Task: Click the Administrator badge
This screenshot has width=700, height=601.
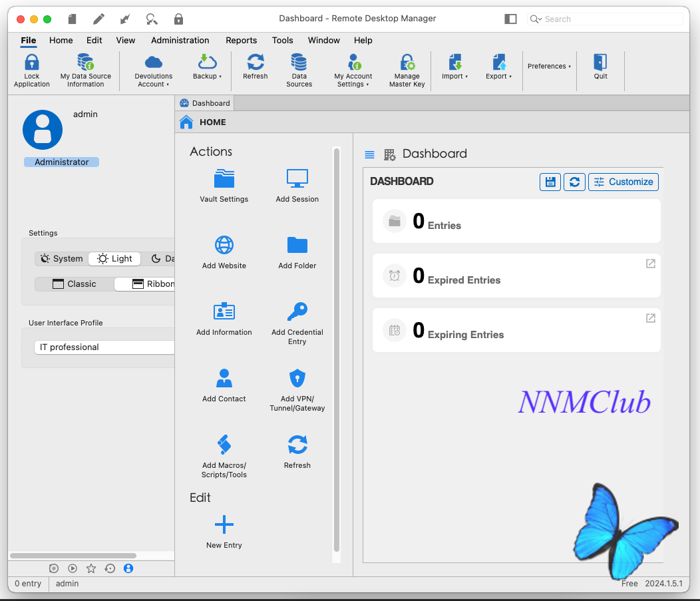Action: 62,162
